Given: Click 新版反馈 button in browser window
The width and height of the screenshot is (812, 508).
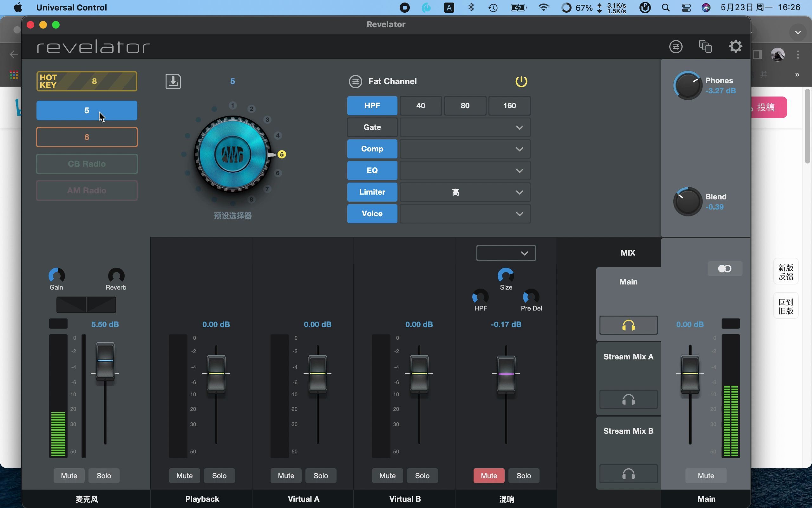Looking at the screenshot, I should [786, 272].
